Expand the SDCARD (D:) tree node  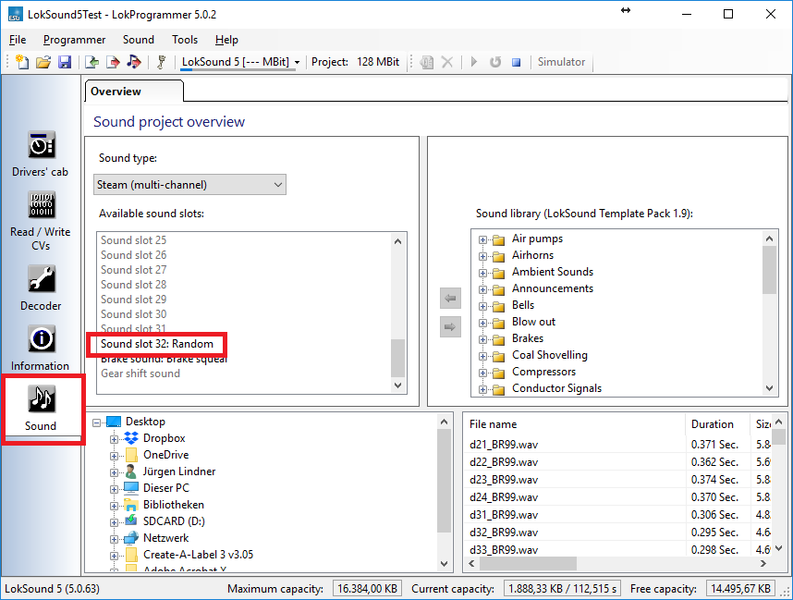coord(114,523)
